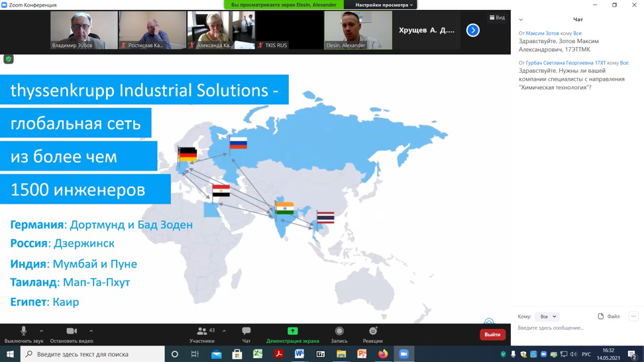Open File Explorer from taskbar
Image resolution: width=644 pixels, height=362 pixels.
(341, 354)
